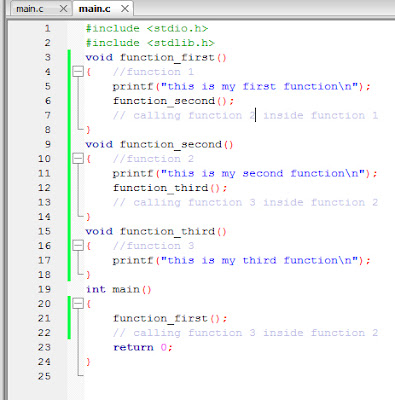The height and width of the screenshot is (400, 395).
Task: Click the '//function 2' comment
Action: point(153,159)
